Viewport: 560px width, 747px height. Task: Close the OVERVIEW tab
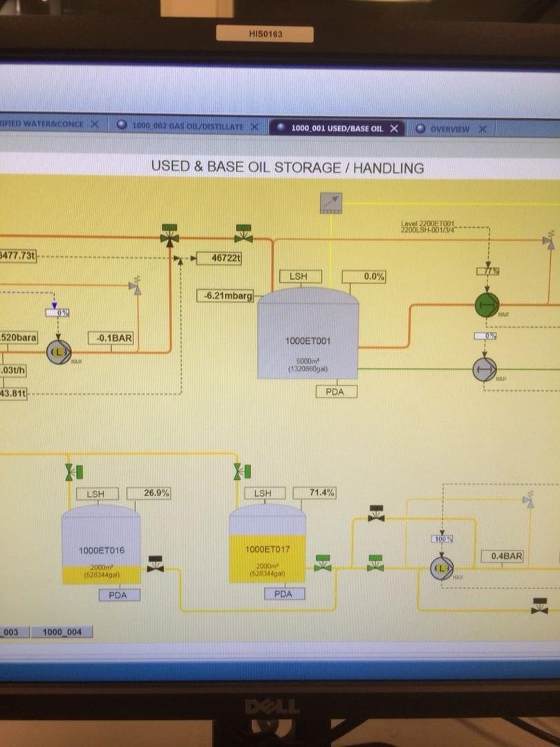coord(483,129)
